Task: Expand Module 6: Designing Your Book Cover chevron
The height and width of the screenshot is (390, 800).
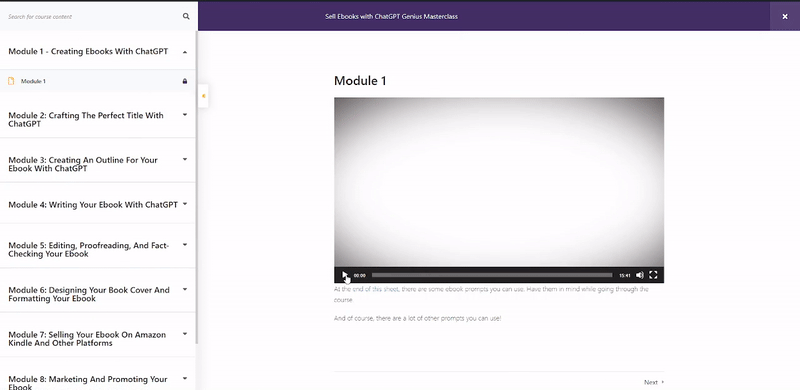Action: pos(185,289)
